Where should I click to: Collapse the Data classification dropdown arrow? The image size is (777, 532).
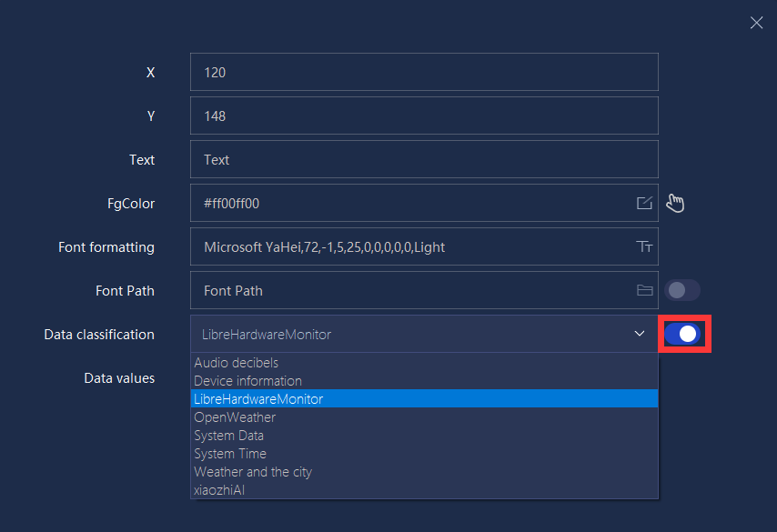click(x=640, y=334)
